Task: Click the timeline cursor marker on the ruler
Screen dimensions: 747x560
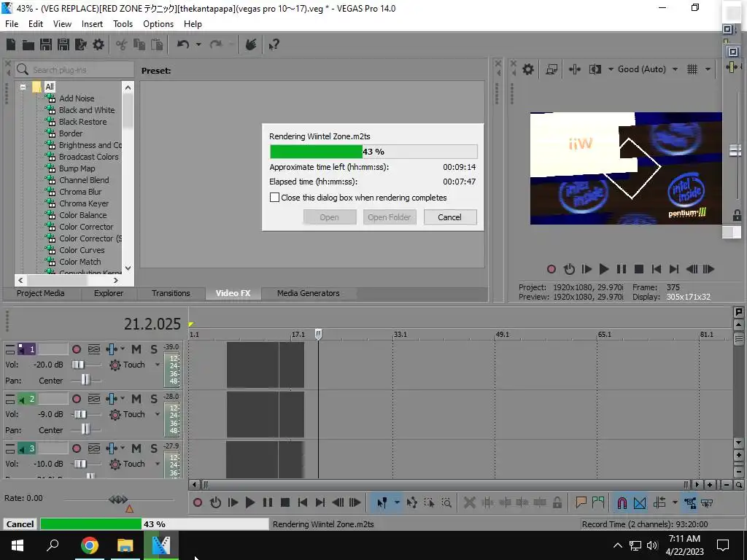Action: click(318, 334)
